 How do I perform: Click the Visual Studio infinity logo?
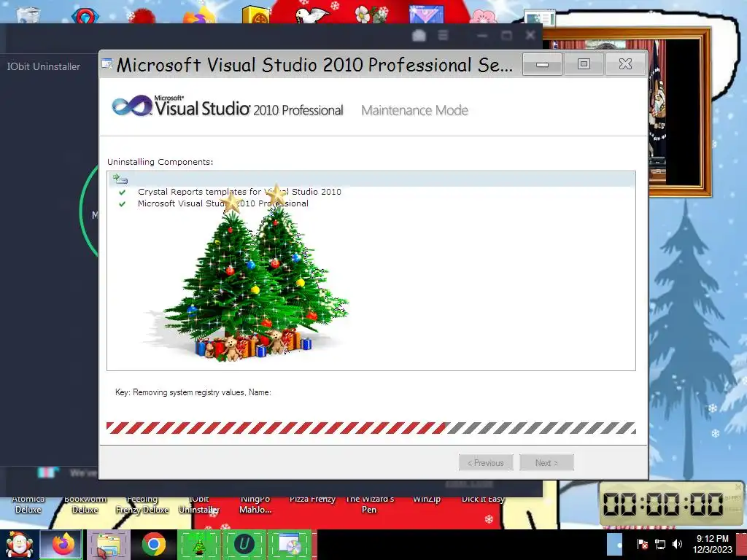pyautogui.click(x=133, y=106)
